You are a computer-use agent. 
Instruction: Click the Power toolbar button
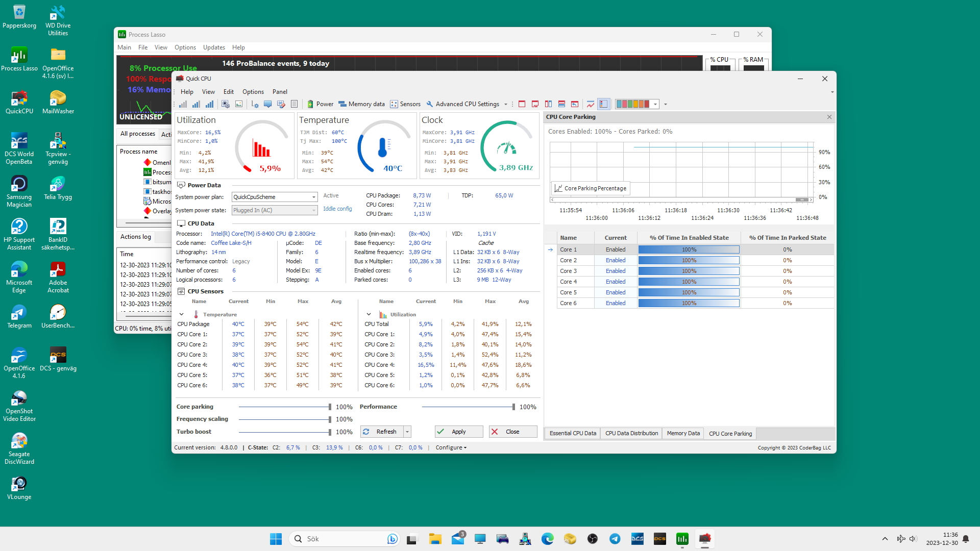[x=320, y=104]
